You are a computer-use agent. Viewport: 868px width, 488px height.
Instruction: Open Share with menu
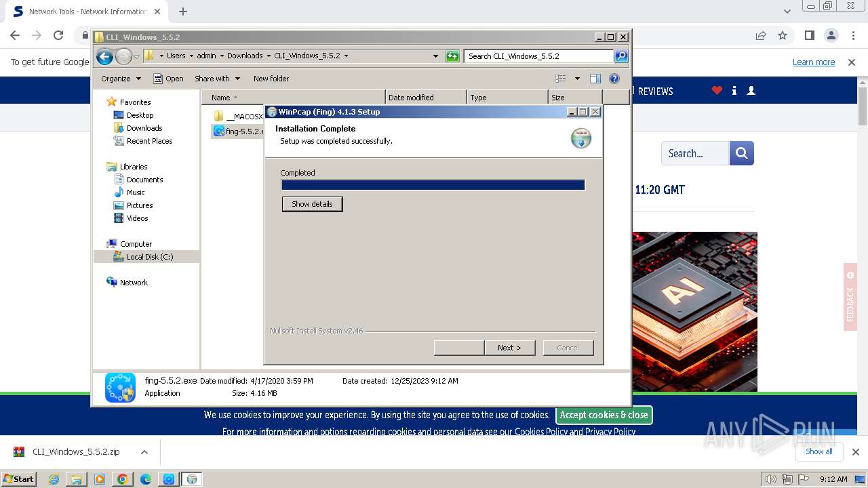click(x=217, y=79)
